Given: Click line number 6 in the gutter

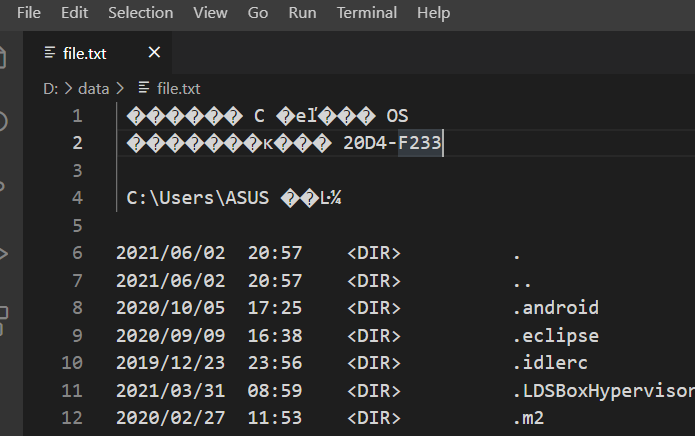Looking at the screenshot, I should (78, 253).
